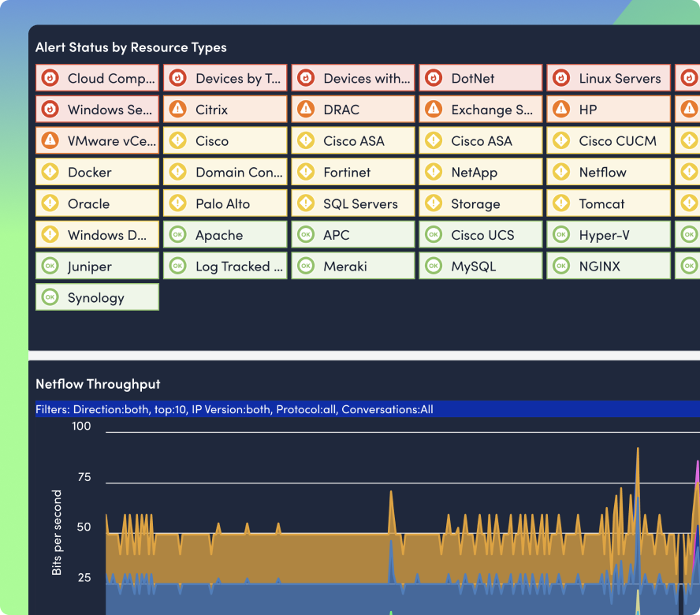Open the Cisco UCS resource tile
The height and width of the screenshot is (615, 700).
point(481,235)
